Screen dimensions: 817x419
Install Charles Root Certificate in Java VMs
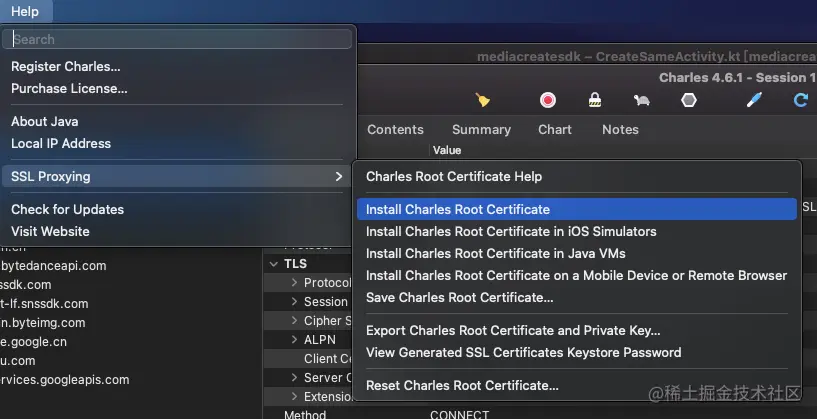(496, 253)
